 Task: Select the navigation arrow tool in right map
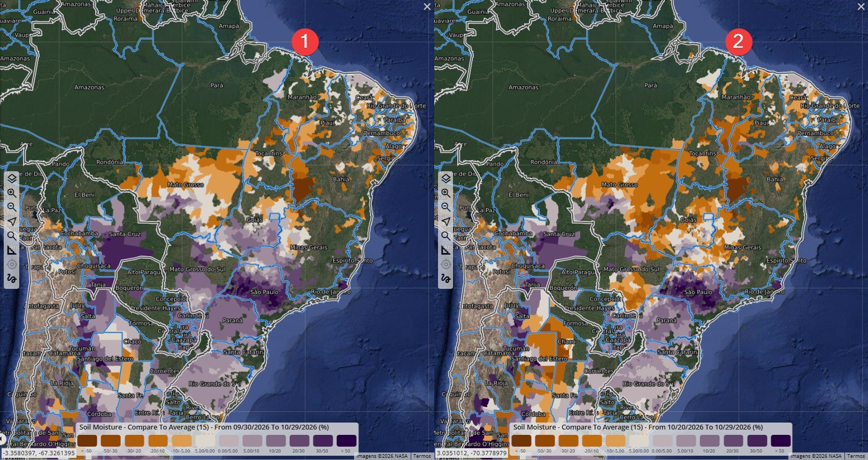click(445, 221)
